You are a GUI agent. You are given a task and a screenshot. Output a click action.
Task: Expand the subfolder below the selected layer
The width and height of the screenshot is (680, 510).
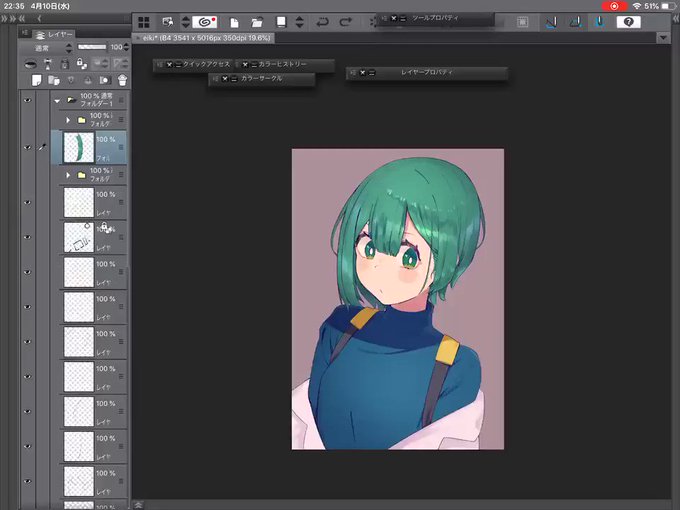68,175
